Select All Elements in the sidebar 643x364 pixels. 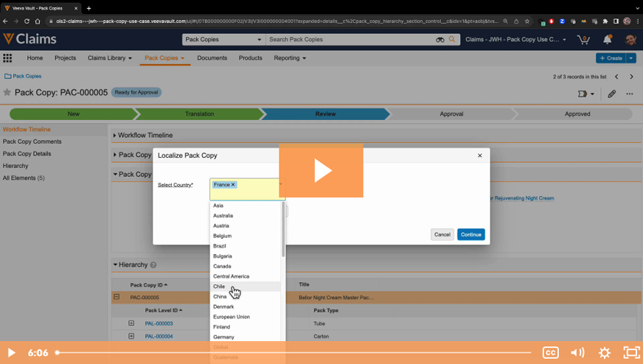[24, 178]
